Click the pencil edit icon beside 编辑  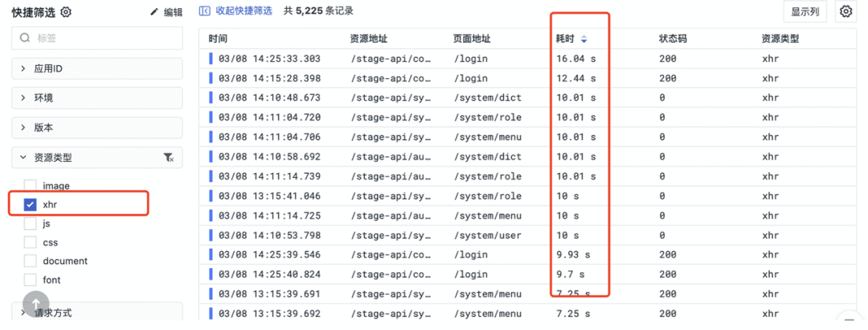154,12
